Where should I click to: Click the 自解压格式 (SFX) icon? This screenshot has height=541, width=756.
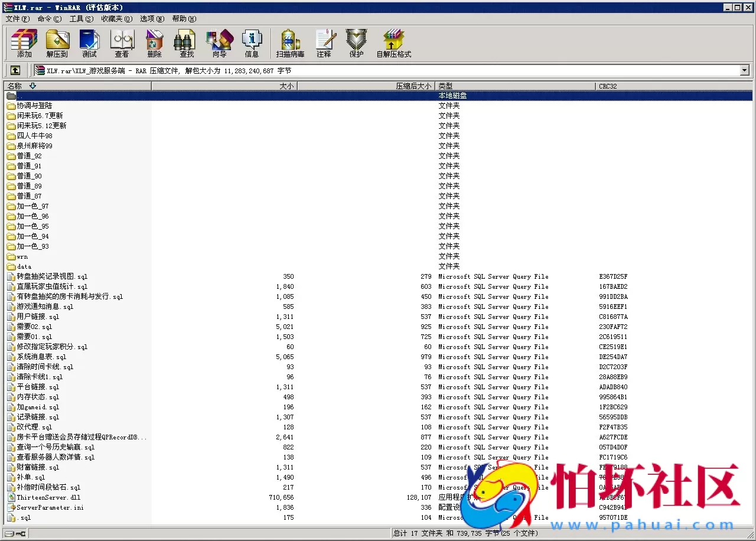(393, 43)
